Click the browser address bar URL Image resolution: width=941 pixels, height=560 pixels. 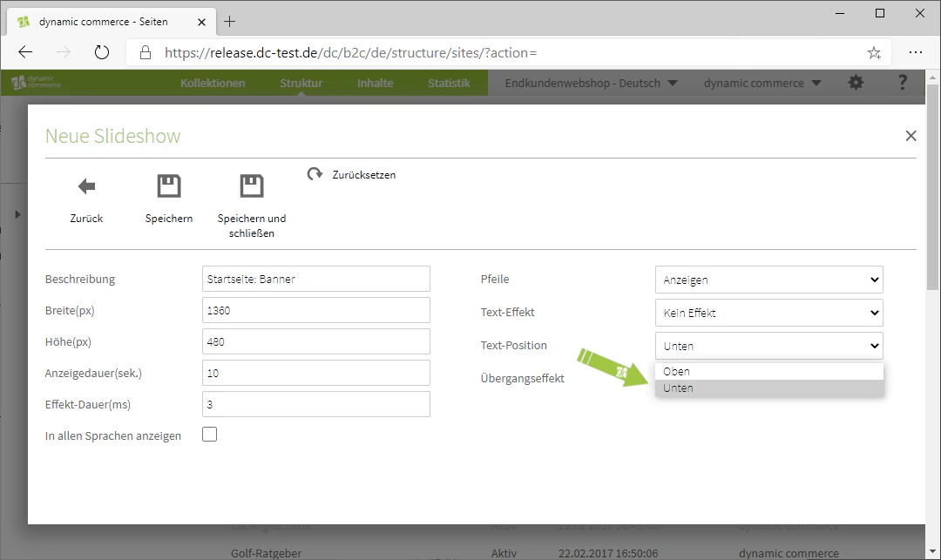tap(350, 53)
